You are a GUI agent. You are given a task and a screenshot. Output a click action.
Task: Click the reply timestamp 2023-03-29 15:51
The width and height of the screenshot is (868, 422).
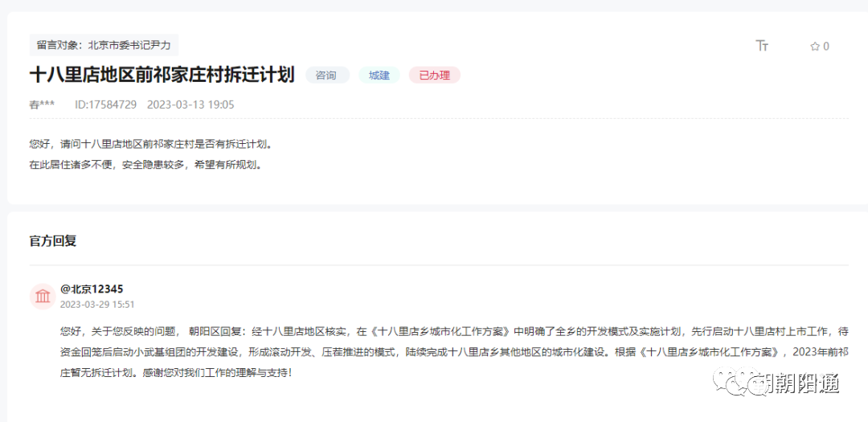point(97,305)
